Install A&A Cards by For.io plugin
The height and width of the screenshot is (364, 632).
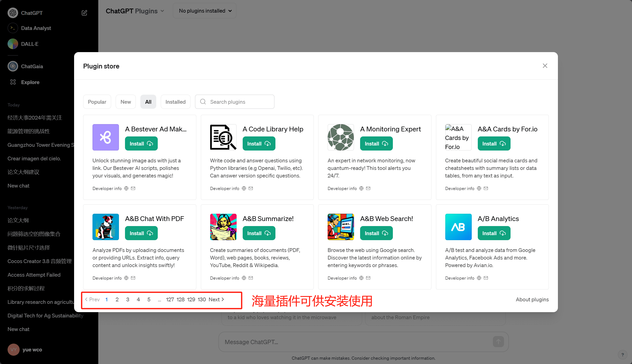[x=494, y=143]
